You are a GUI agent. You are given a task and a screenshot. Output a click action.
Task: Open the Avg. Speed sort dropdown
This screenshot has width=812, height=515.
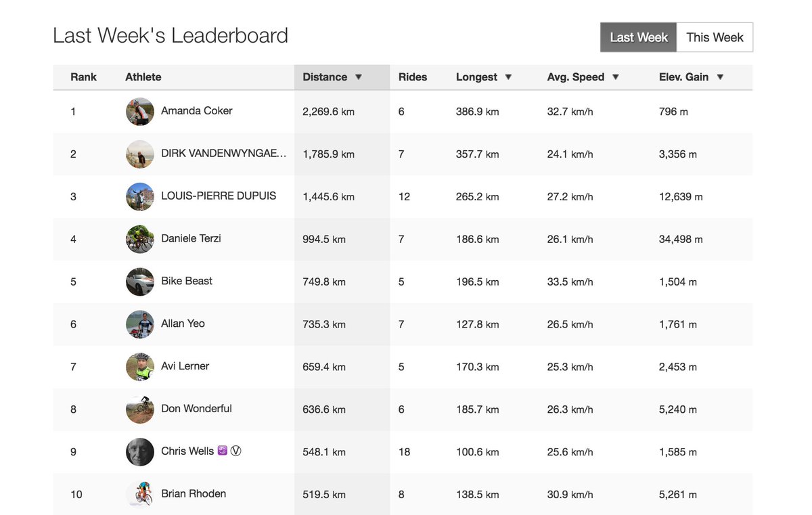click(615, 76)
